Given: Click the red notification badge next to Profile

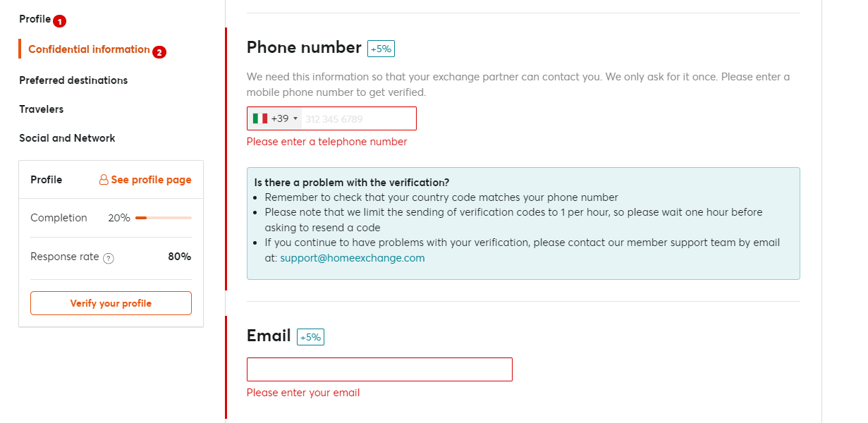Looking at the screenshot, I should click(59, 21).
